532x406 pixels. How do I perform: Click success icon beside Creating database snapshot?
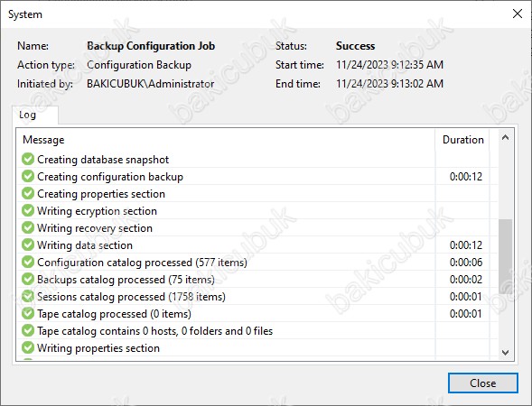click(28, 159)
